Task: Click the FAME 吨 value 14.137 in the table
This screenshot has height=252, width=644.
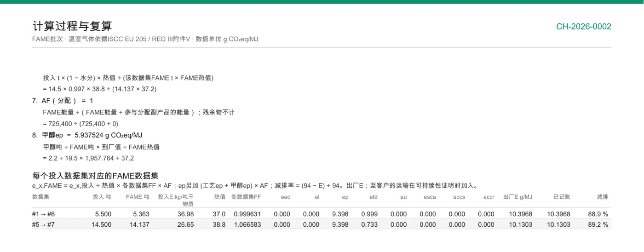Action: pyautogui.click(x=139, y=224)
